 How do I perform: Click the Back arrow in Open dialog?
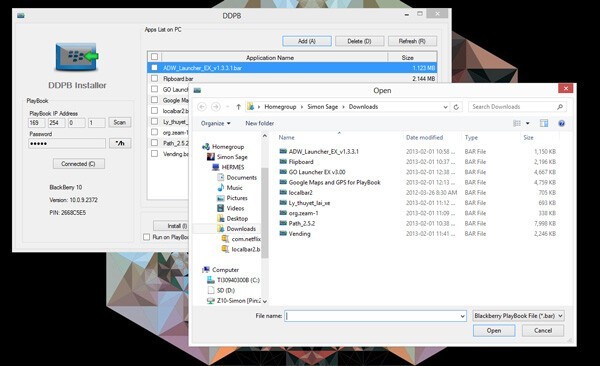tap(202, 107)
